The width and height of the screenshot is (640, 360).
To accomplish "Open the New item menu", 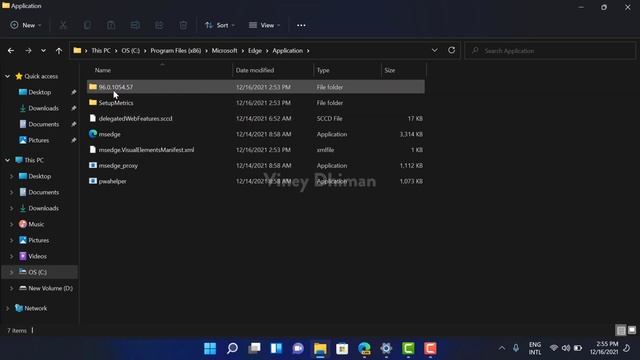I will click(26, 25).
